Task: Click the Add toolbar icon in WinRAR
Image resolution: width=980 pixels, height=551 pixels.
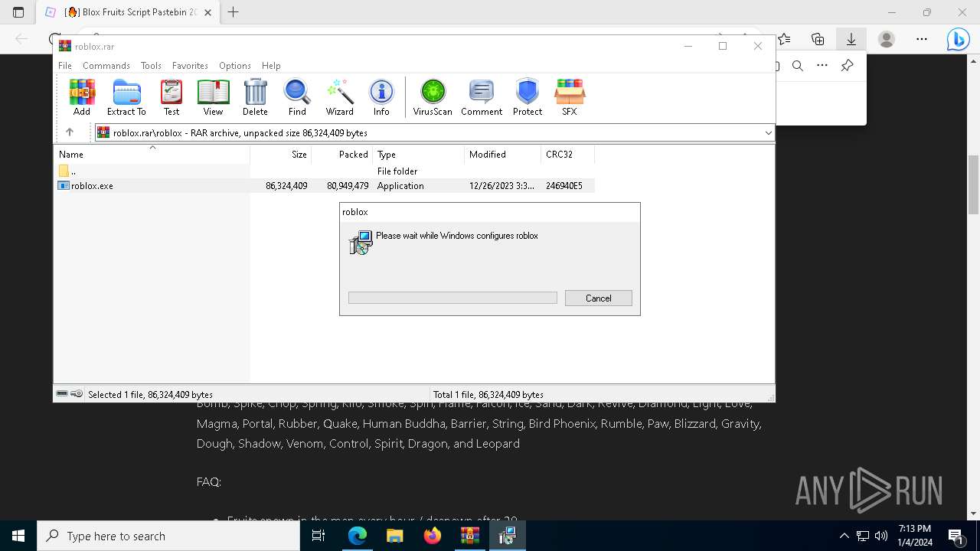Action: (82, 97)
